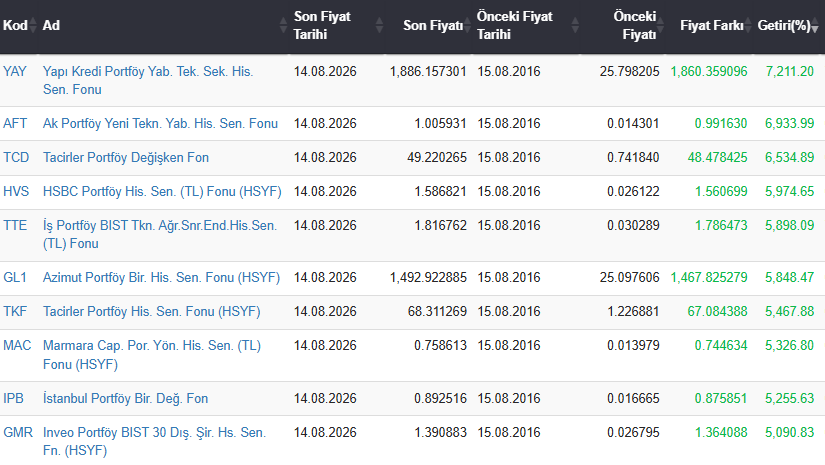Open the GL1 fund code link
Viewport: 825px width, 465px height.
[15, 278]
